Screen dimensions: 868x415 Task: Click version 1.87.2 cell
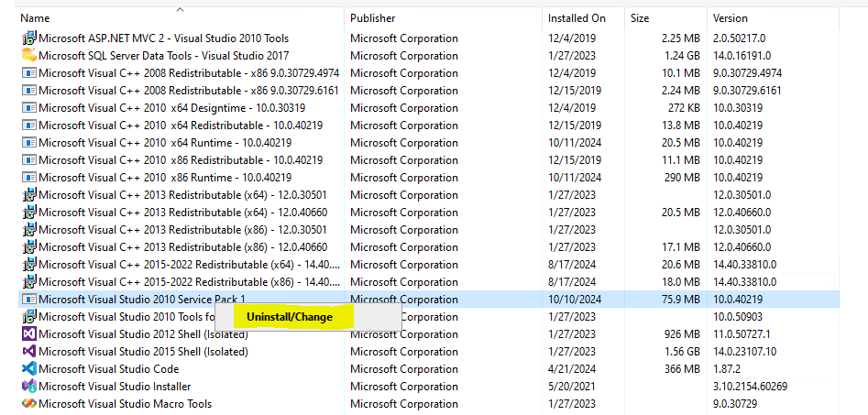pyautogui.click(x=728, y=369)
